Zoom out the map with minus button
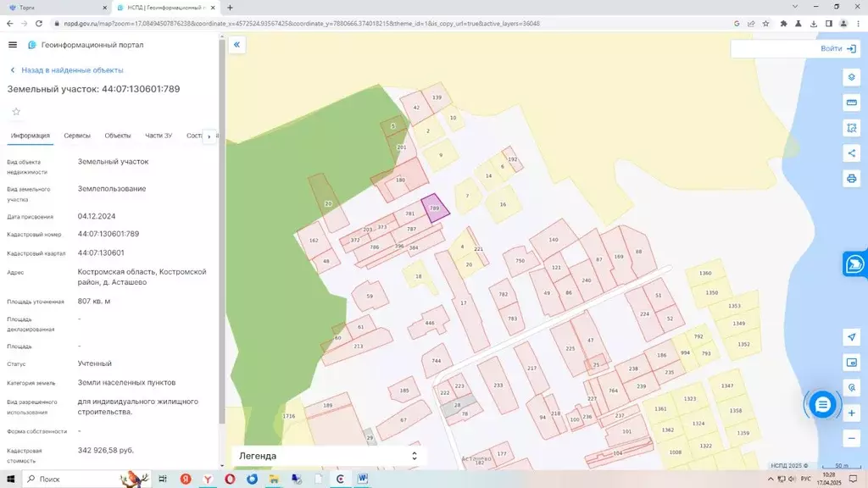This screenshot has width=868, height=488. click(x=851, y=439)
